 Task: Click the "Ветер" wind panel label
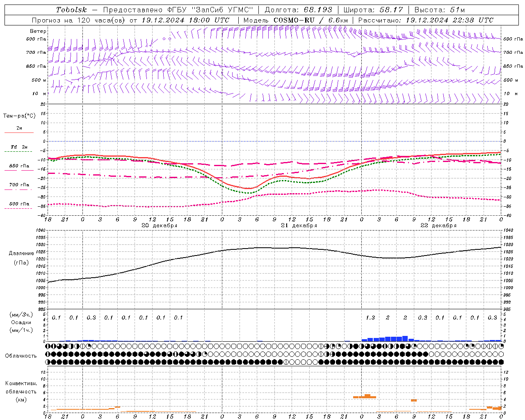coord(38,31)
